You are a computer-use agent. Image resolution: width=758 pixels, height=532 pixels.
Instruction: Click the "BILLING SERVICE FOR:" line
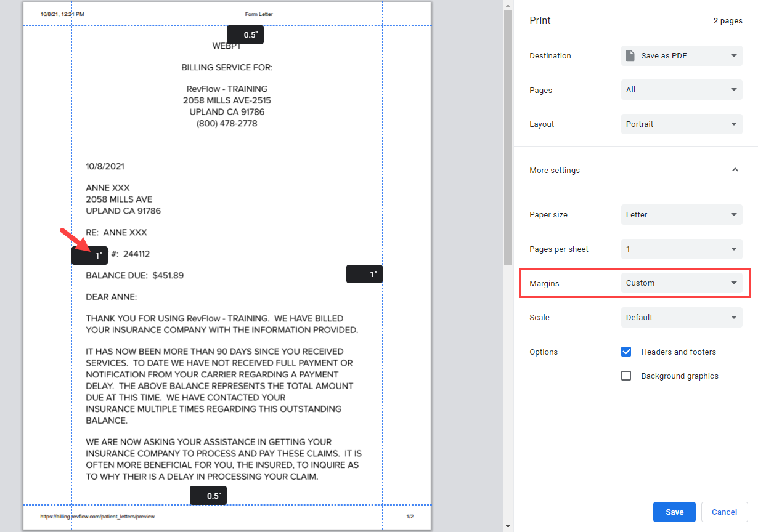click(227, 67)
